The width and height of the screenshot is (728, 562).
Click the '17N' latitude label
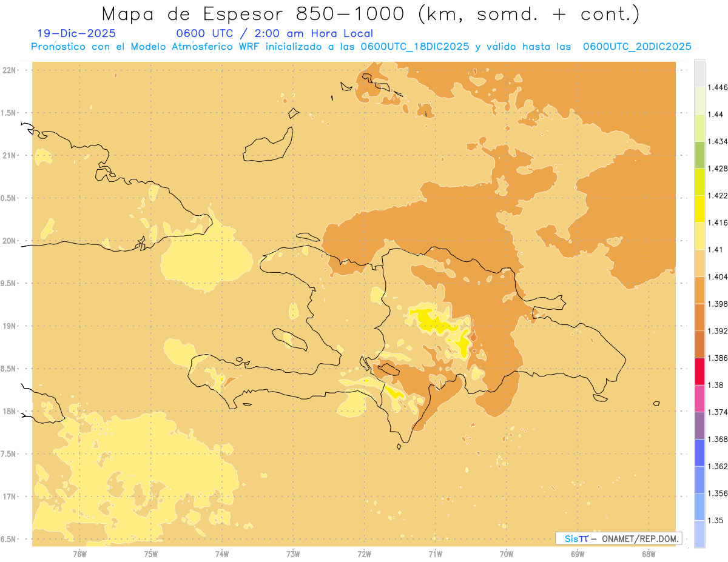tap(9, 497)
